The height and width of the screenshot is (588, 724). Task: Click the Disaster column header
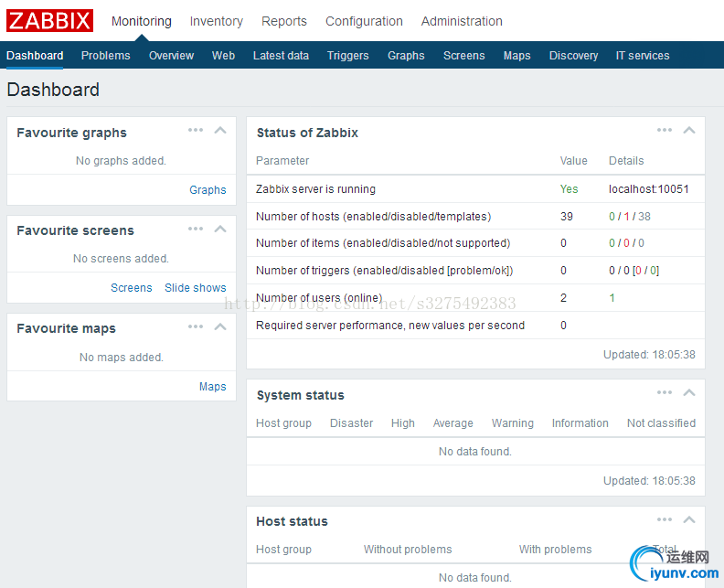tap(351, 423)
